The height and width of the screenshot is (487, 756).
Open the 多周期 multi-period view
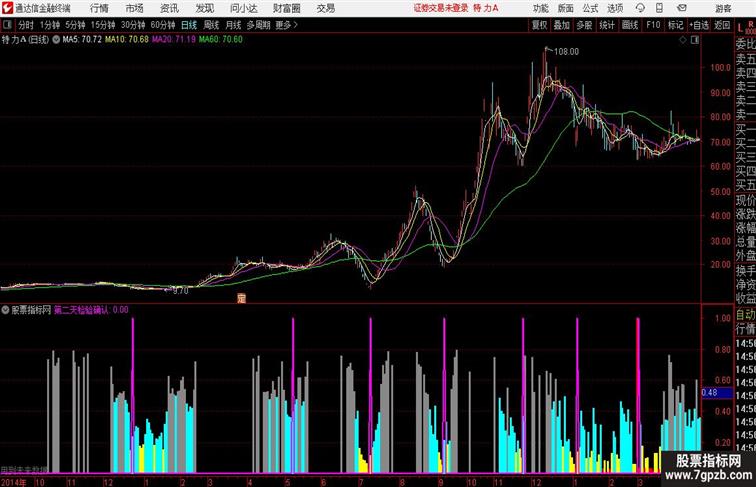coord(258,25)
